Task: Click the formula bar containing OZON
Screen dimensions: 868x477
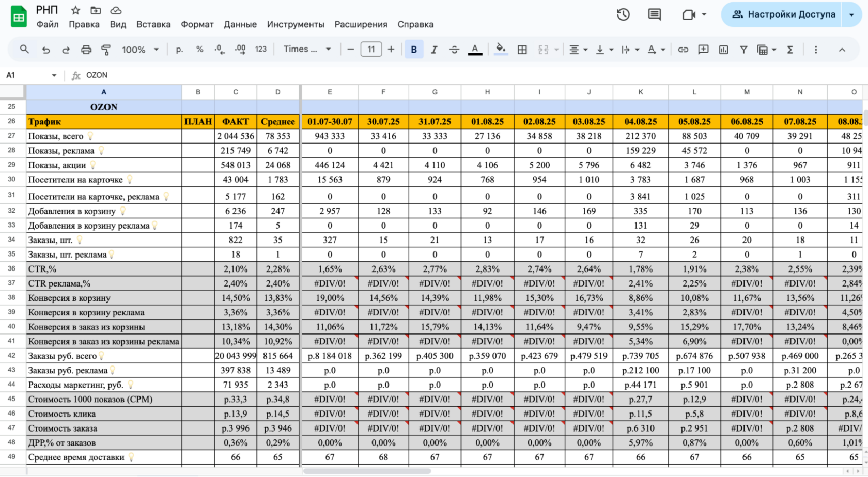Action: (475, 75)
